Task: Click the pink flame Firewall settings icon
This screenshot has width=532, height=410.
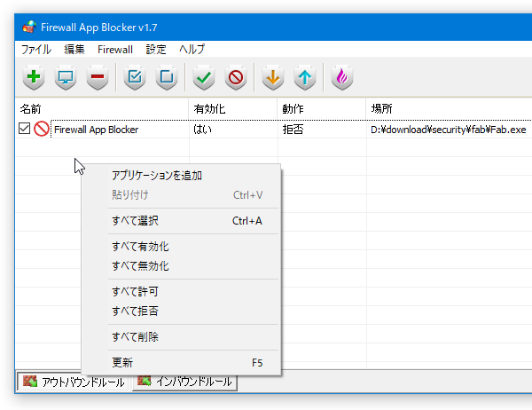Action: pos(342,77)
